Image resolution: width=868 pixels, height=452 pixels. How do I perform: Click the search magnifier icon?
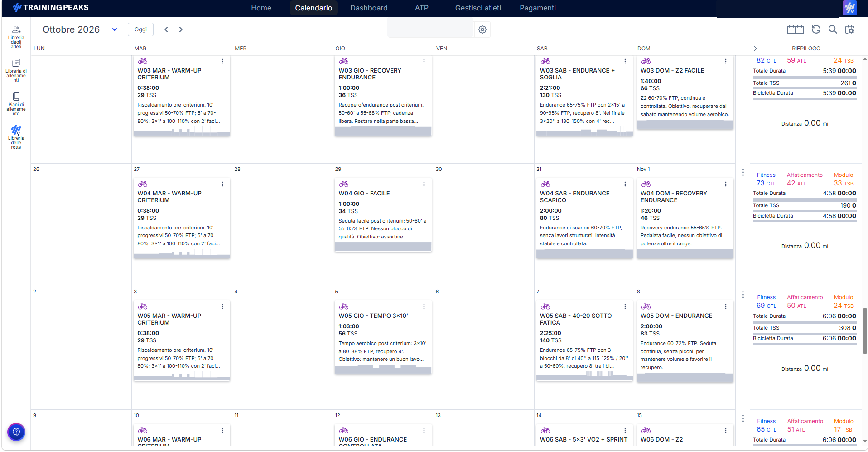pyautogui.click(x=833, y=29)
